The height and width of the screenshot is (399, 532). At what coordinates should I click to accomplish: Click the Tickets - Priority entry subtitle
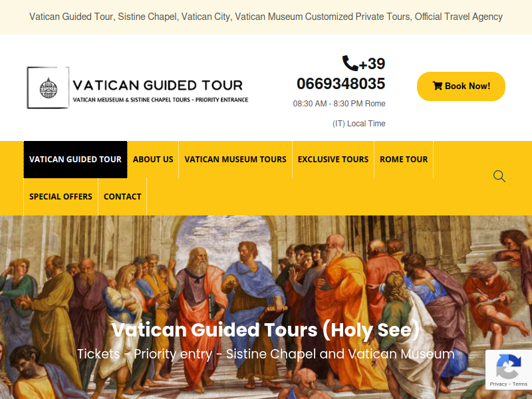[x=265, y=354]
